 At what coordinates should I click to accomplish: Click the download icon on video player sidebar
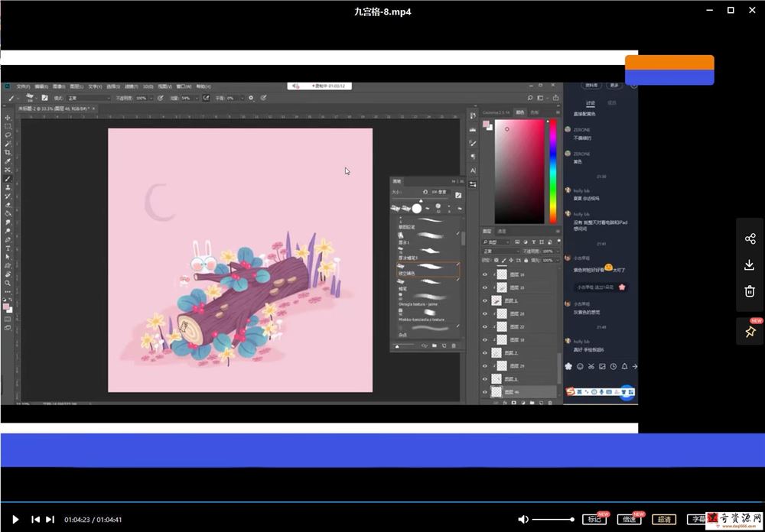(750, 264)
